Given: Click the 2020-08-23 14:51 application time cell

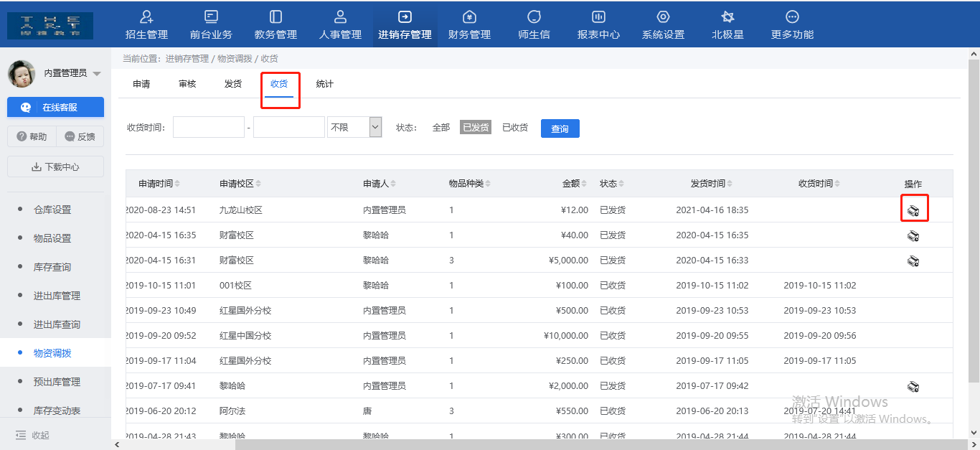Looking at the screenshot, I should [x=161, y=210].
